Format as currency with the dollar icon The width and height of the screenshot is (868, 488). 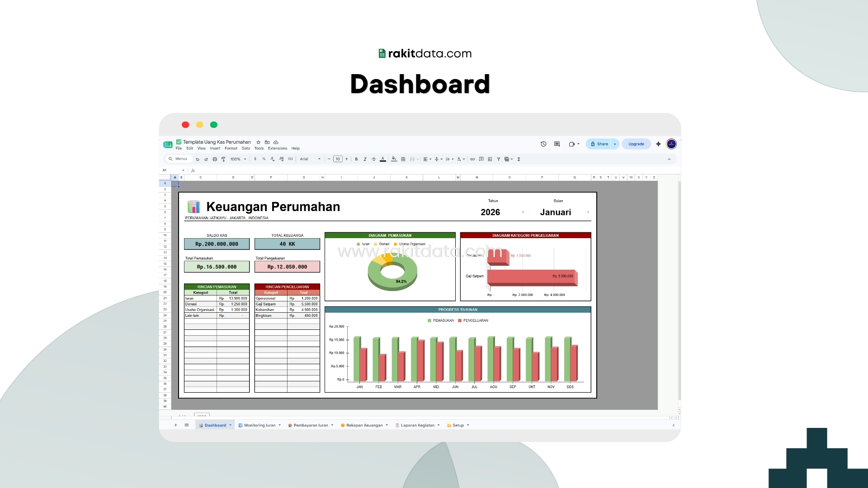(x=255, y=159)
